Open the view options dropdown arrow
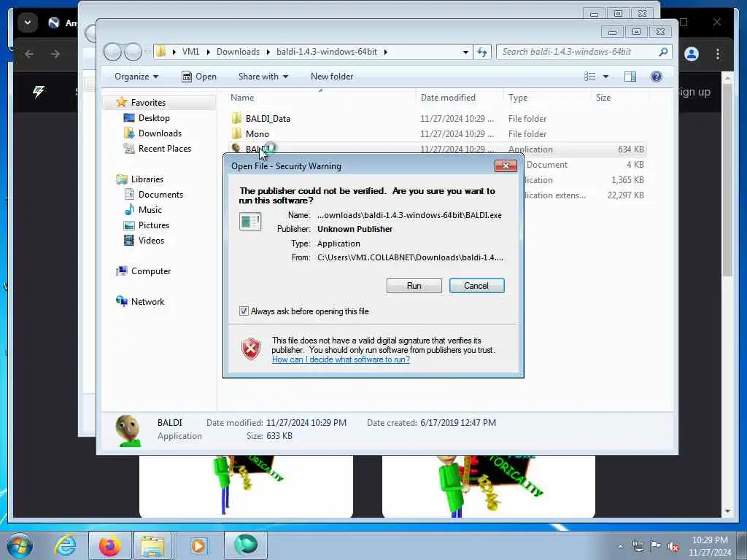 [605, 77]
